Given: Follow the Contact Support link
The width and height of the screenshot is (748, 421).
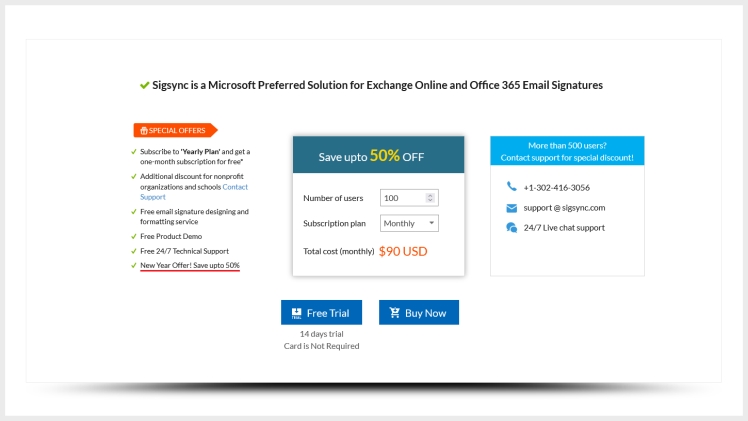Looking at the screenshot, I should pyautogui.click(x=235, y=187).
